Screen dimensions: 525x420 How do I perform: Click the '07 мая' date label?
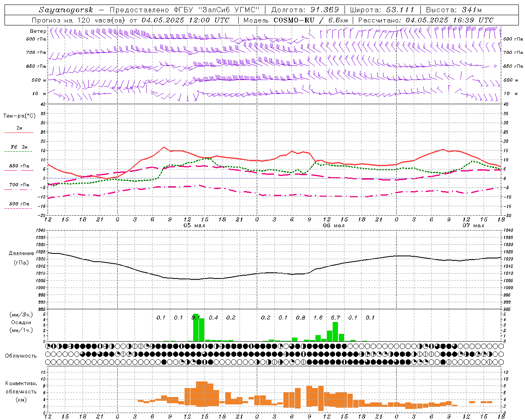(x=473, y=226)
